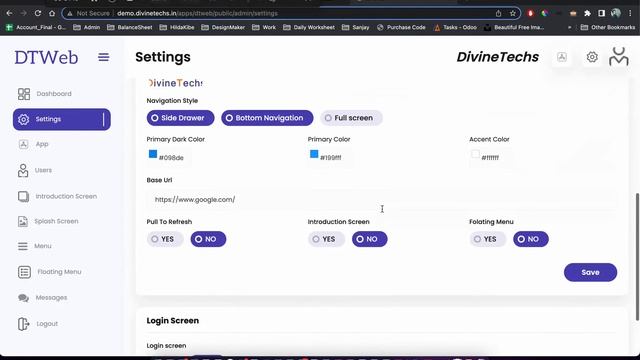640x360 pixels.
Task: Set Introduction Screen option to NO
Action: coord(369,239)
